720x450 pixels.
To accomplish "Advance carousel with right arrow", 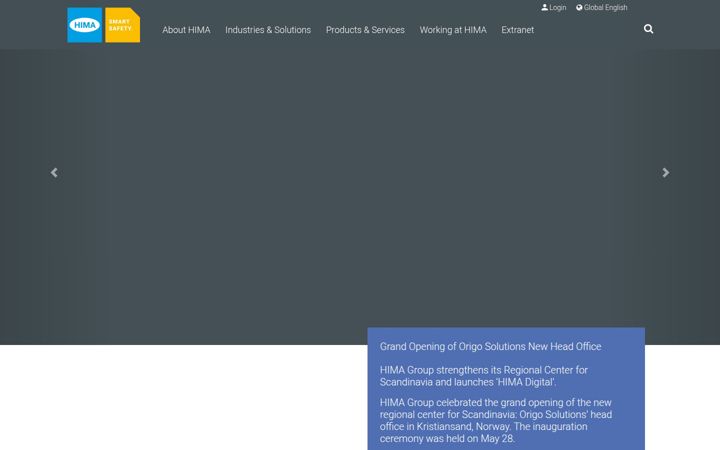I will tap(666, 173).
